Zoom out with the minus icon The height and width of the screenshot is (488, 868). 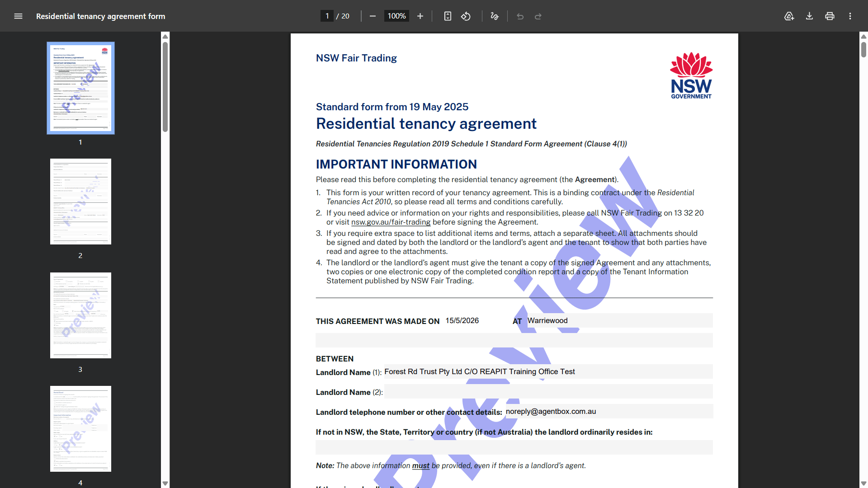[373, 16]
